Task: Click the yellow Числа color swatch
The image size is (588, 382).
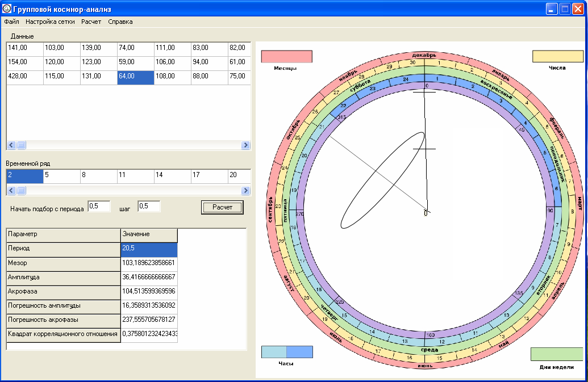Action: 558,56
